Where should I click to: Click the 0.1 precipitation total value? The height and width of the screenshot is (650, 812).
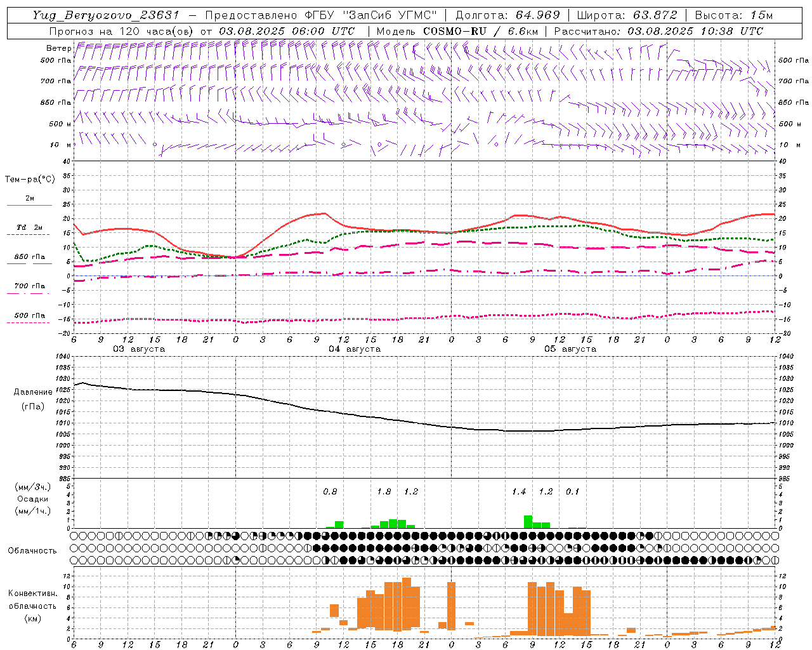(x=572, y=492)
